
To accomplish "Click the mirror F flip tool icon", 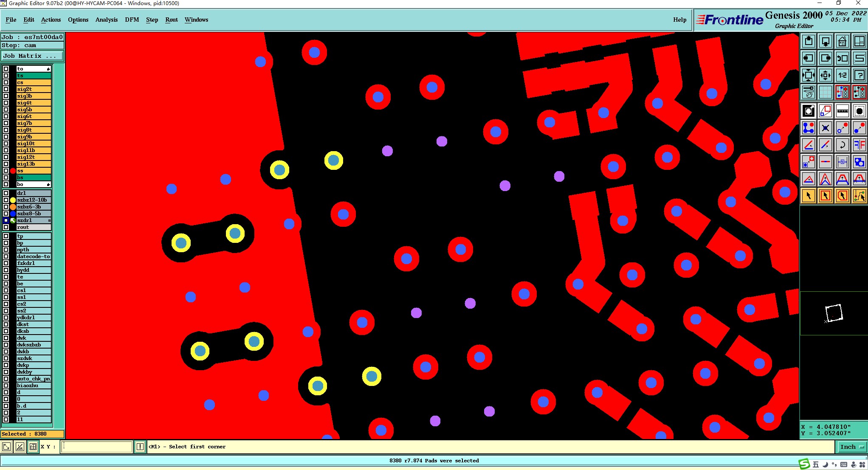I will point(859,145).
